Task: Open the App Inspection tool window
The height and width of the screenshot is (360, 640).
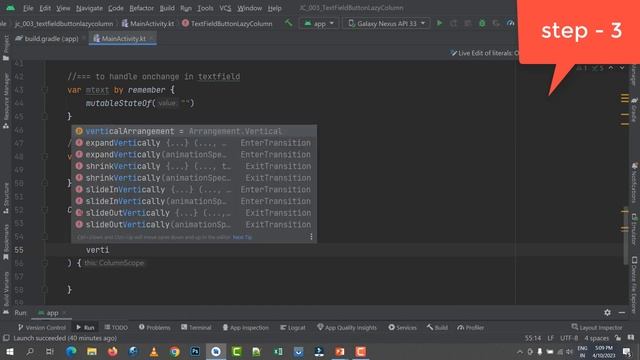Action: pos(246,327)
